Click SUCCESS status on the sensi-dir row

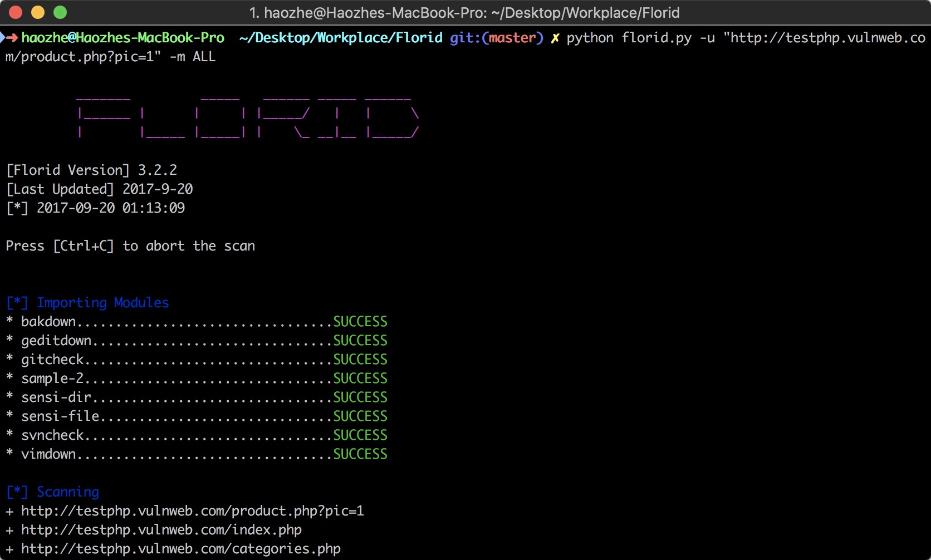tap(360, 397)
